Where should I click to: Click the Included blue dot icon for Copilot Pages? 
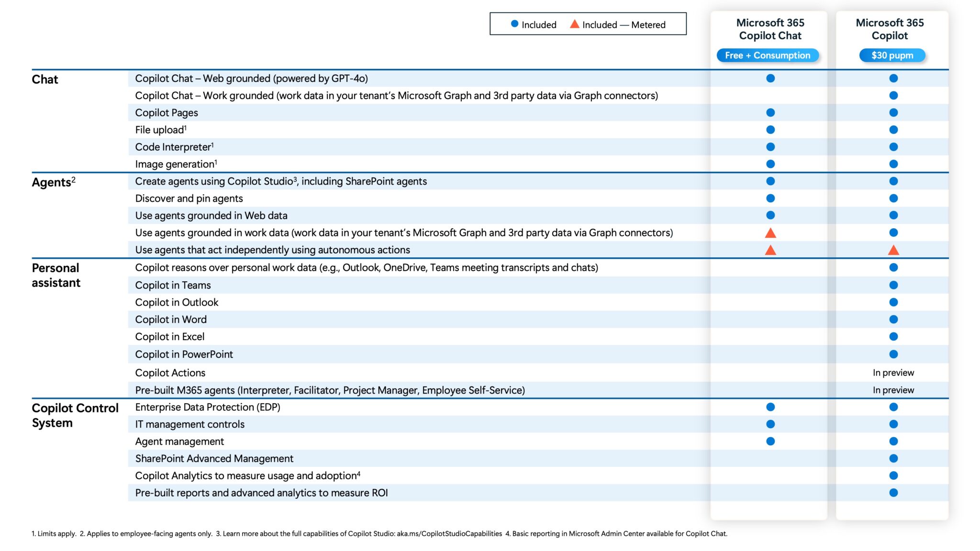[x=771, y=112]
